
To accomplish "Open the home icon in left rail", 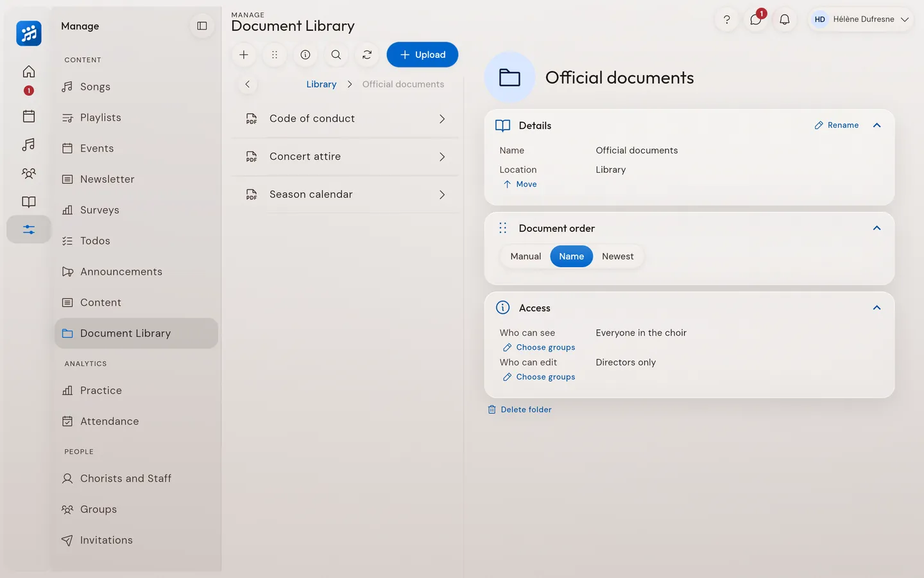I will pyautogui.click(x=29, y=71).
